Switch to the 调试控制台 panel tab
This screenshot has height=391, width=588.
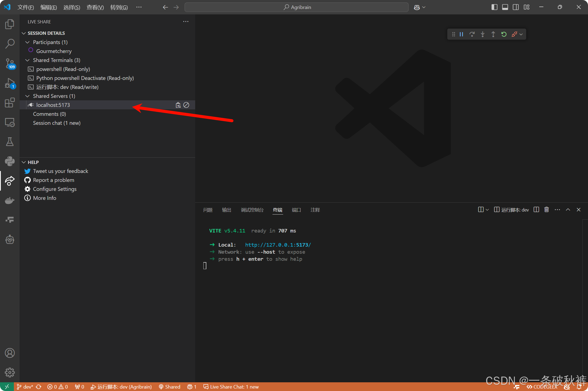point(252,210)
